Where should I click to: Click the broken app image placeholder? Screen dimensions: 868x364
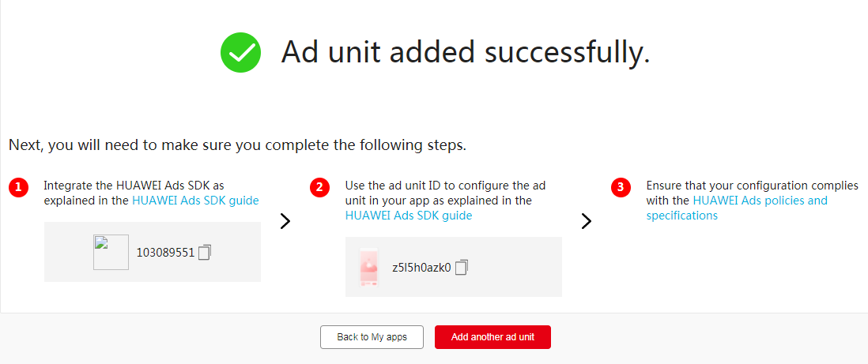tap(111, 253)
